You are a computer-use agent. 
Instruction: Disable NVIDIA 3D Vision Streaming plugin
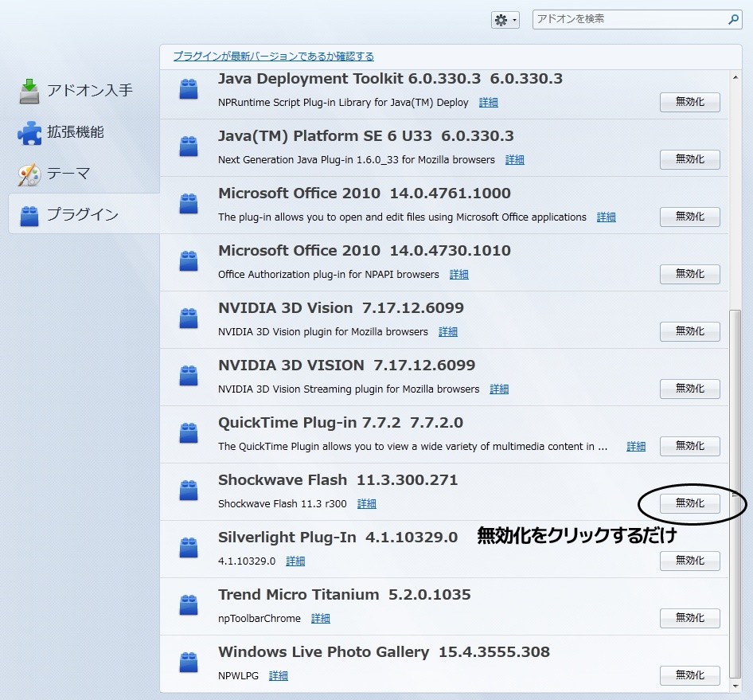pyautogui.click(x=689, y=389)
